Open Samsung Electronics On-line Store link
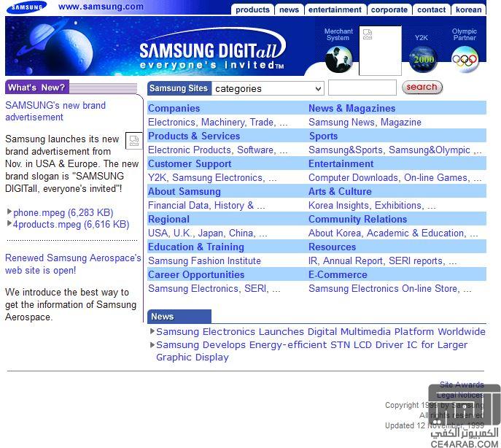 tap(390, 288)
